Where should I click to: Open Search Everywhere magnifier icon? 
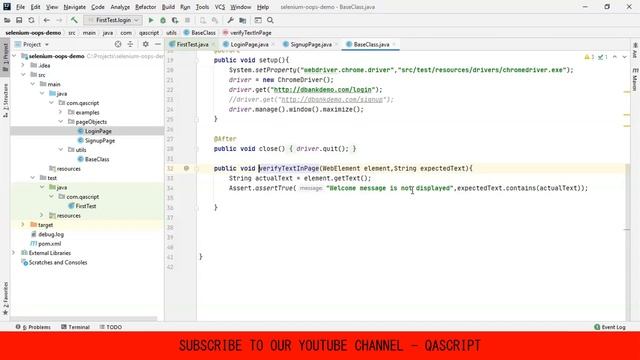[x=270, y=20]
